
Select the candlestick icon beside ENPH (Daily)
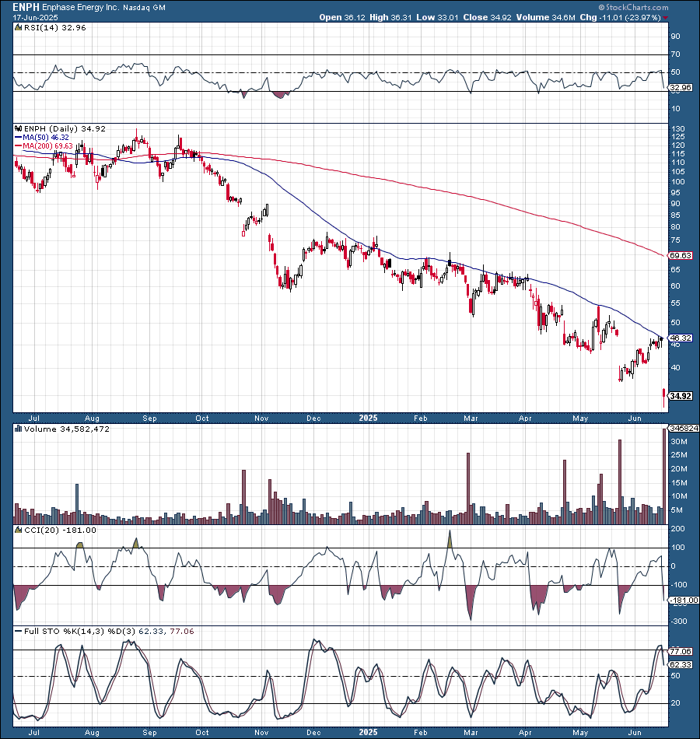coord(19,128)
